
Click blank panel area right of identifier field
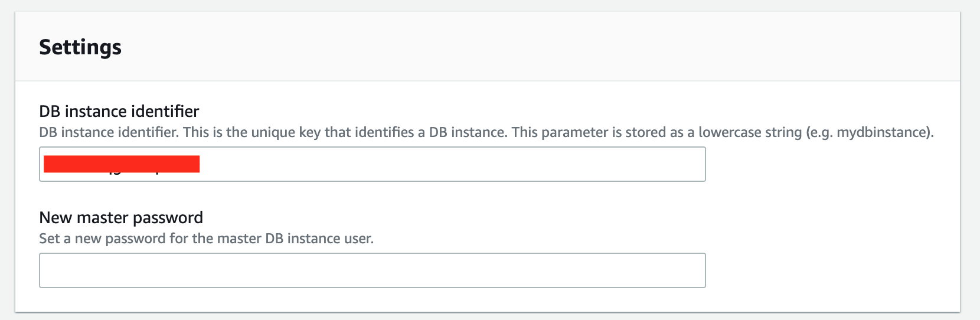(x=827, y=164)
